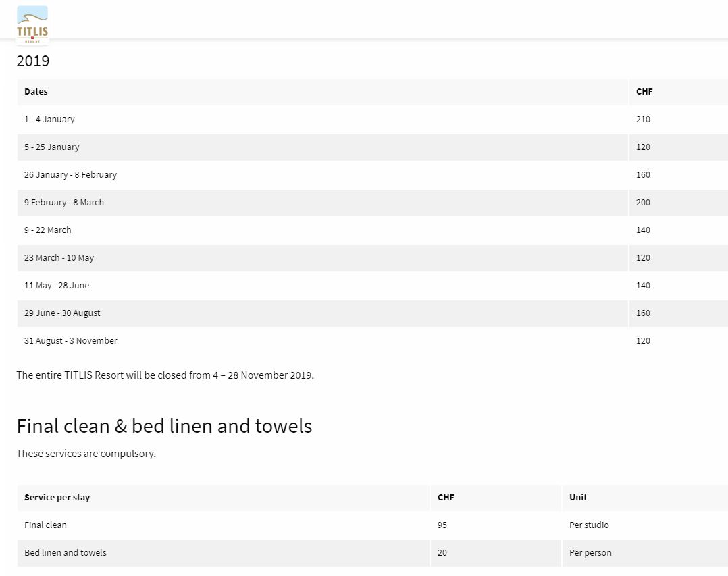728x576 pixels.
Task: Click the TITLIS Resort logo
Action: click(32, 25)
